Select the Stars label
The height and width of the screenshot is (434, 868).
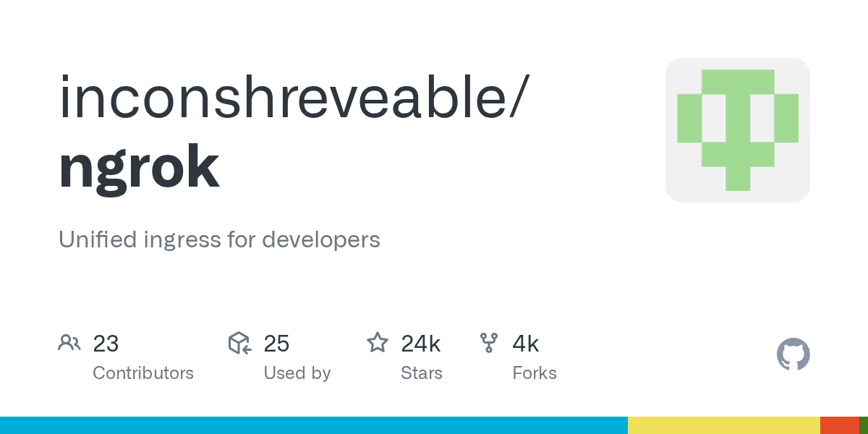(421, 373)
